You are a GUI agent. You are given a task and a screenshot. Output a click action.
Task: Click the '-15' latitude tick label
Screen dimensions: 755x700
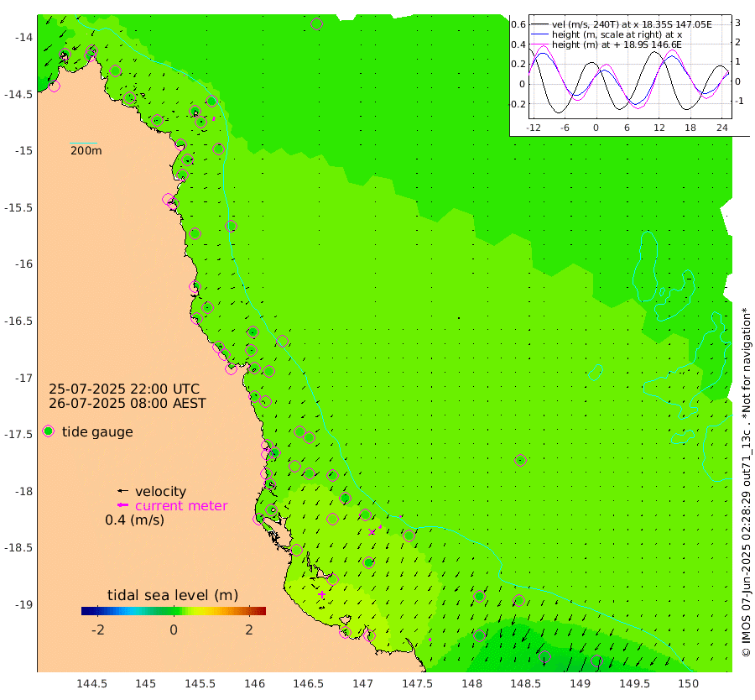[23, 151]
